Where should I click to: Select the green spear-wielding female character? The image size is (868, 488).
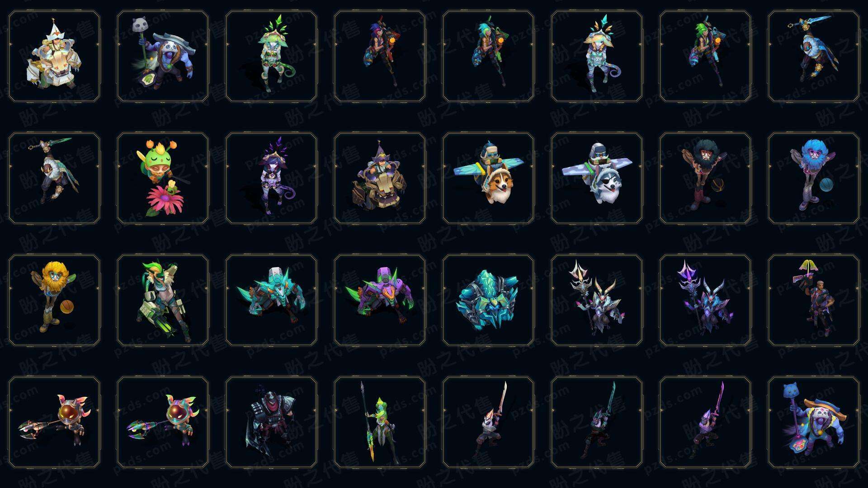click(x=380, y=422)
